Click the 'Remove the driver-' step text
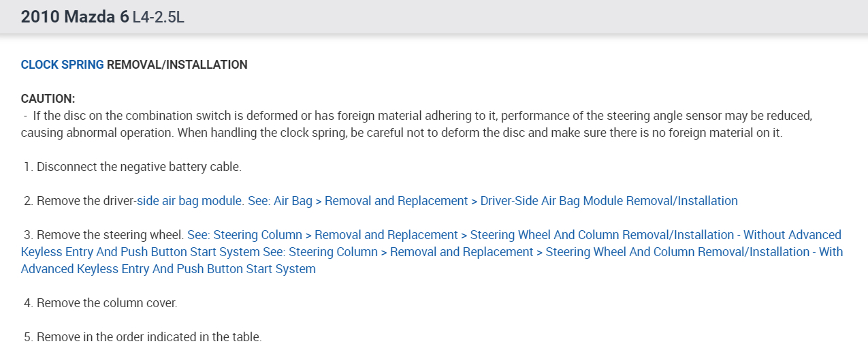Image resolution: width=868 pixels, height=363 pixels. 86,201
